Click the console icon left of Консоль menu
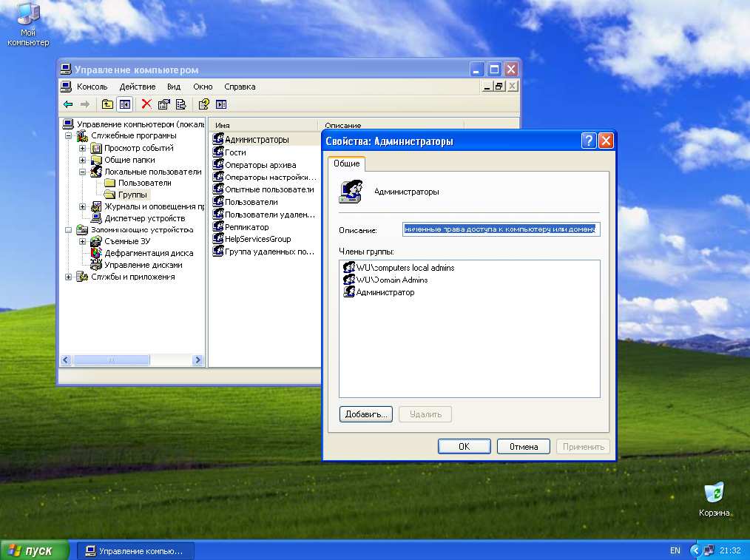 pyautogui.click(x=66, y=87)
